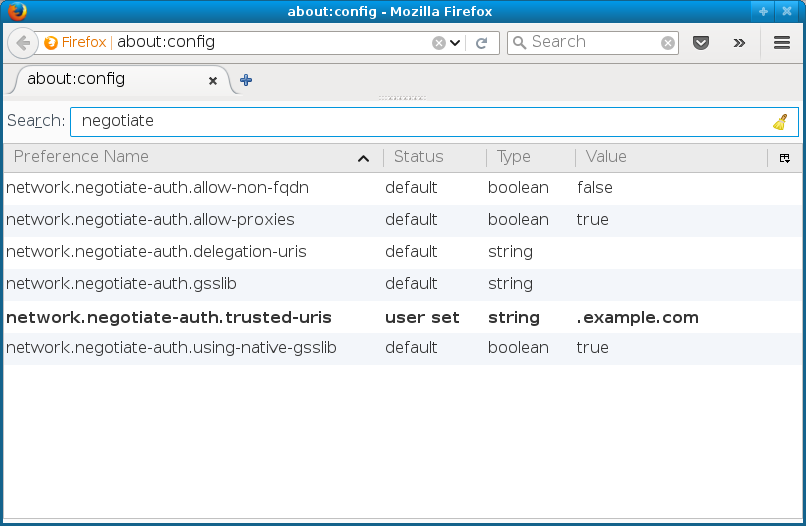Viewport: 806px width, 526px height.
Task: Focus the negotiate preference search field
Action: click(x=434, y=122)
